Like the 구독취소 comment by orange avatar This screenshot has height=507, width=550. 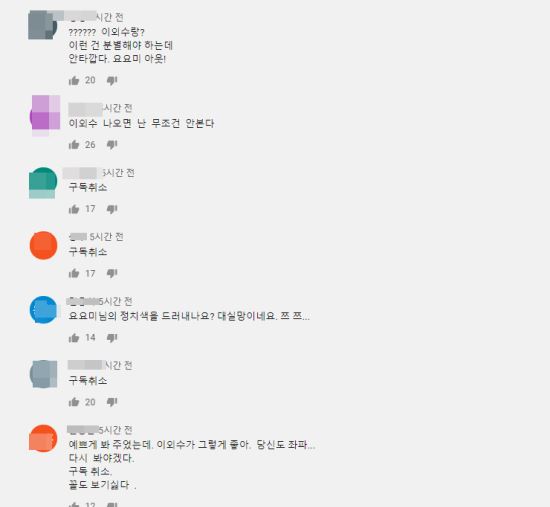pos(74,273)
